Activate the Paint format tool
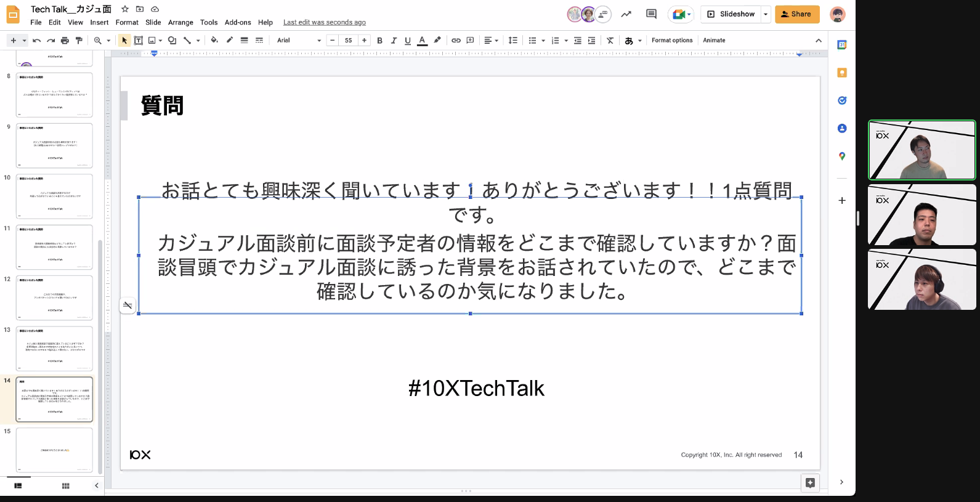980x502 pixels. 79,41
